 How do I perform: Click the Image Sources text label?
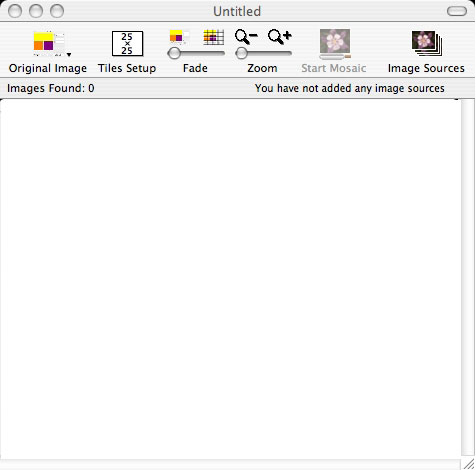426,68
